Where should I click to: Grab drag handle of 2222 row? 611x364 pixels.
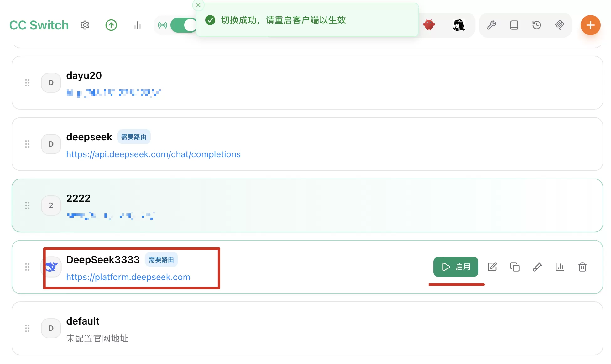[27, 205]
